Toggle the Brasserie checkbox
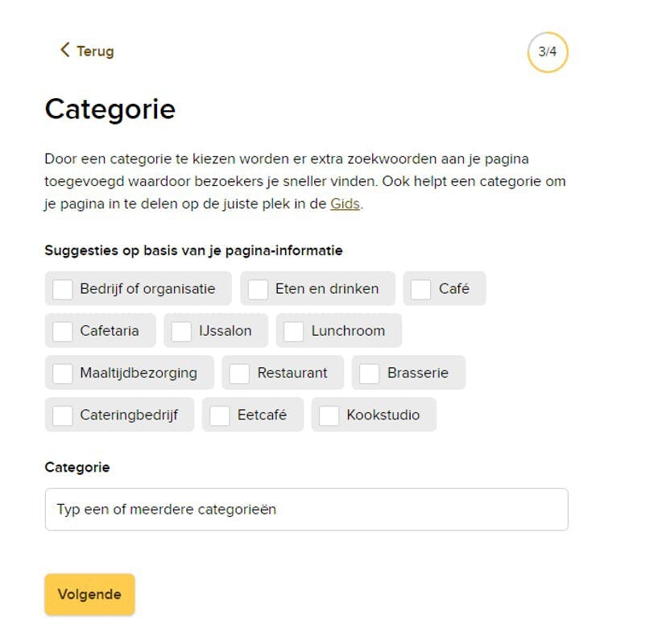 point(370,374)
